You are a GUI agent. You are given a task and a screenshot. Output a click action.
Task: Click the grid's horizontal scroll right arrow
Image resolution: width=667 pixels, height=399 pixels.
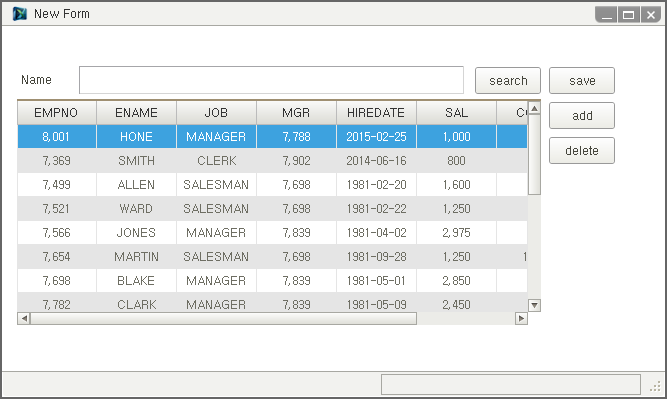pos(521,318)
